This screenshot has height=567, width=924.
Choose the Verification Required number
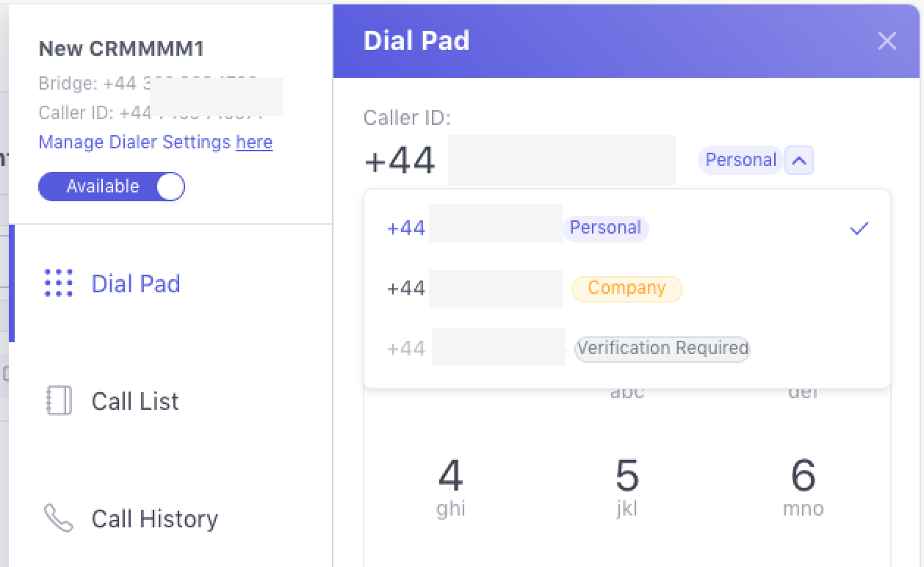514,348
